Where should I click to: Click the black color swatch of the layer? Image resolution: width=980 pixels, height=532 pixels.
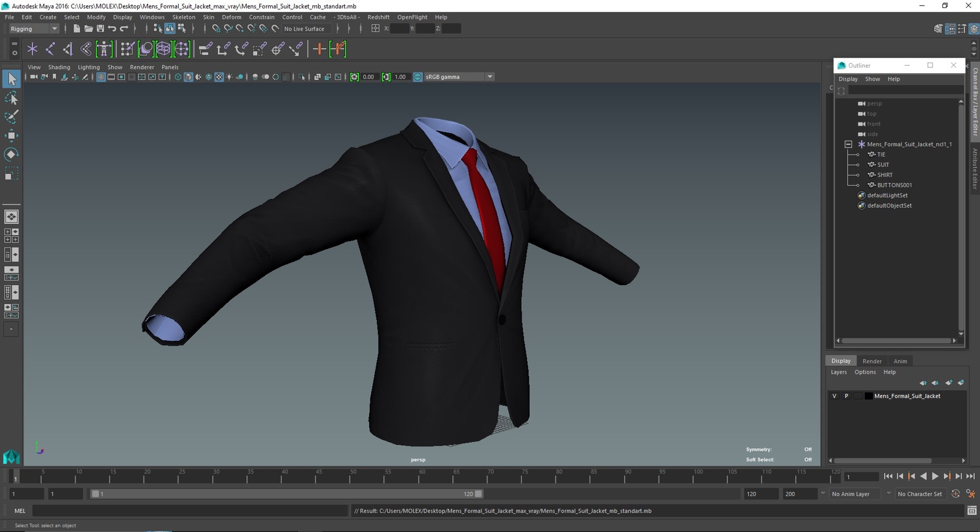click(869, 396)
